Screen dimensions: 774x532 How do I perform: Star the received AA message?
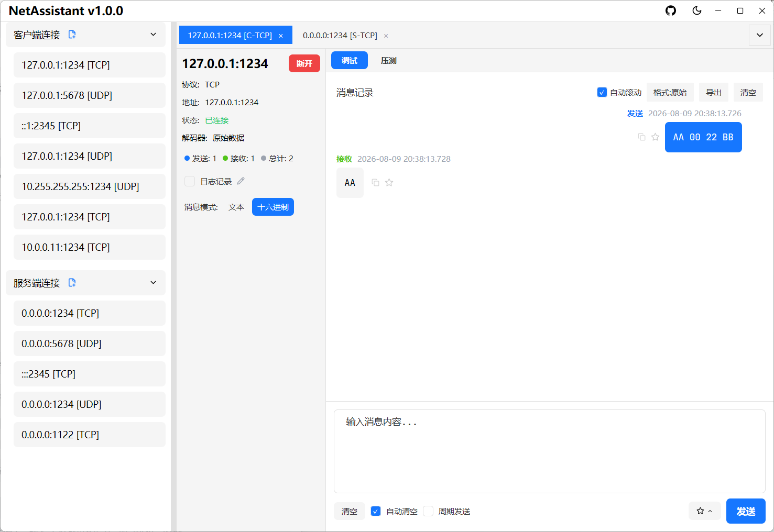click(x=389, y=183)
